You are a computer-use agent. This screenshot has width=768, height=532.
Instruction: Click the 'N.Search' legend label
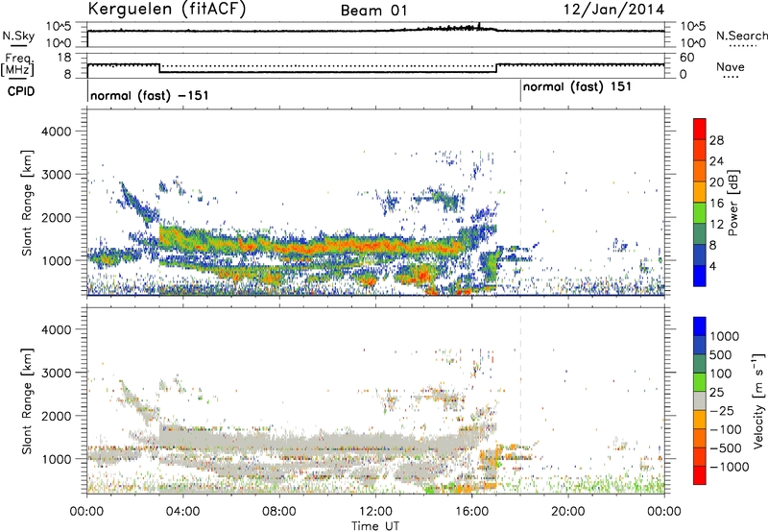pyautogui.click(x=741, y=36)
